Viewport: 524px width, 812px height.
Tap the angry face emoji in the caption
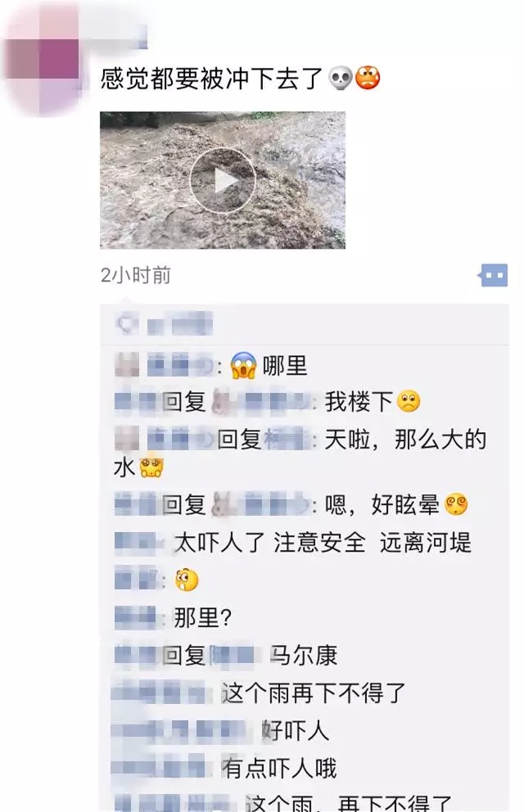[x=368, y=79]
